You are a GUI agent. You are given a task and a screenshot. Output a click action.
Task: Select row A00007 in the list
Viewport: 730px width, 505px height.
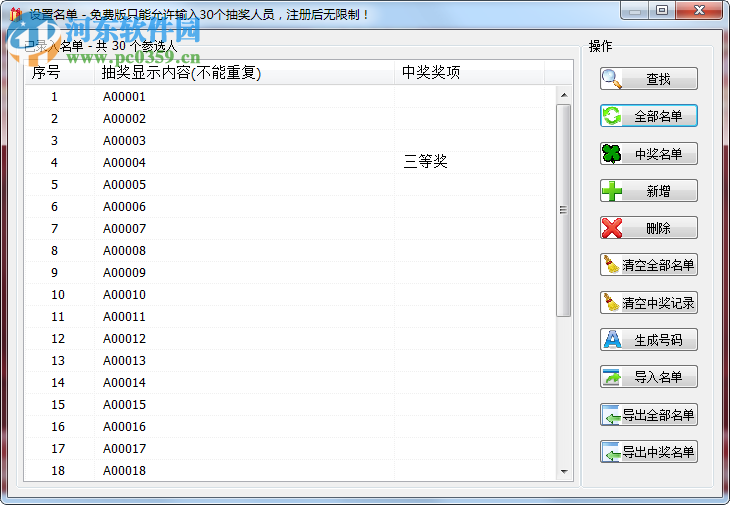[x=284, y=229]
